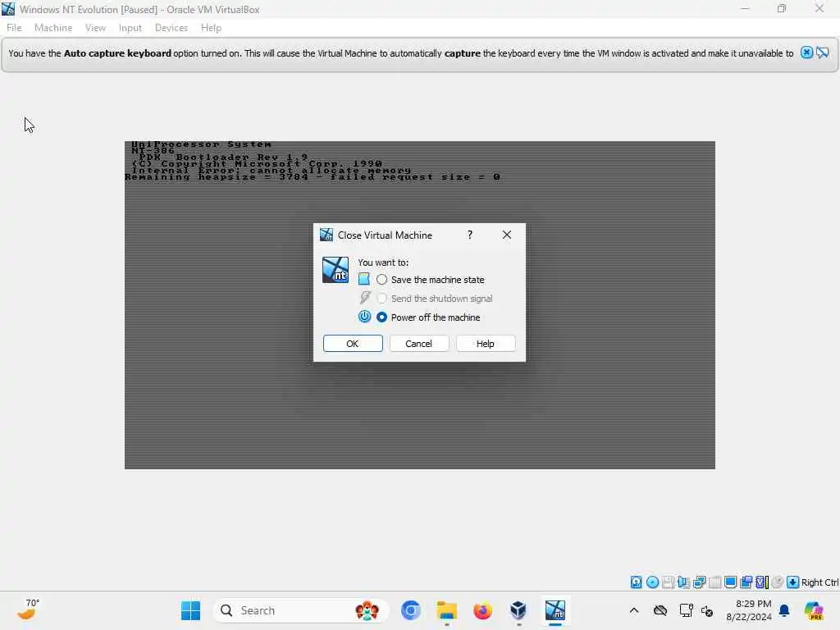Open File Explorer from taskbar
This screenshot has height=630, width=840.
pyautogui.click(x=446, y=610)
